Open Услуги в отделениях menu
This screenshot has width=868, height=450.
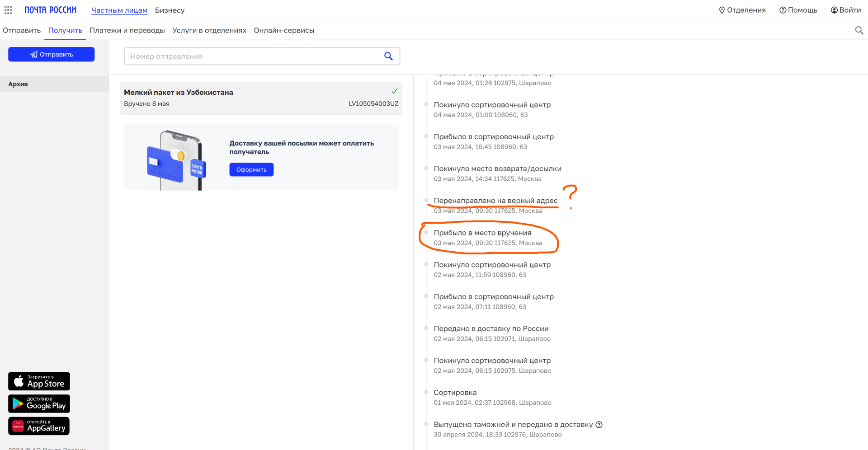pos(209,30)
